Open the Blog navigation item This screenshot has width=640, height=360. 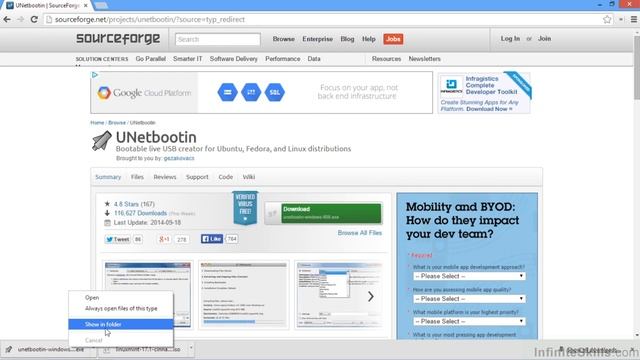pos(347,39)
